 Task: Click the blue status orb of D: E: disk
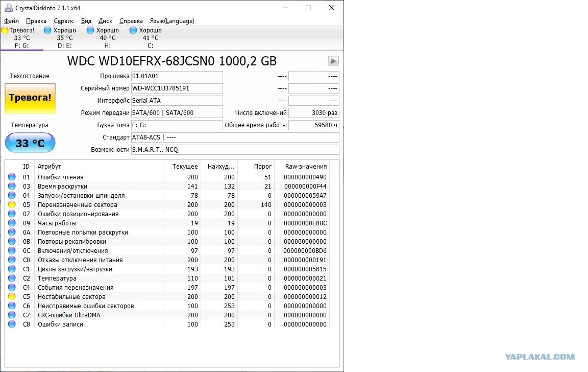47,31
